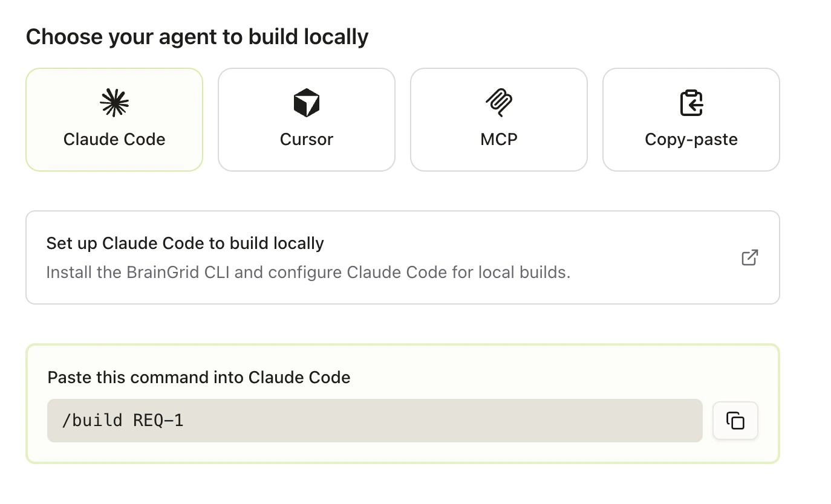Viewport: 831px width, 504px height.
Task: Click the clipboard-with-arrow icon on Copy-paste card
Action: pyautogui.click(x=691, y=102)
